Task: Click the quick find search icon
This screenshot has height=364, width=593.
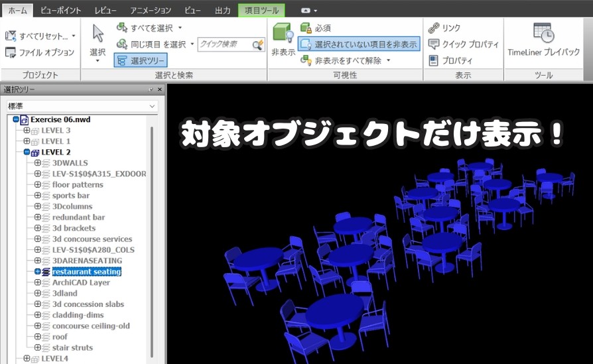Action: [x=258, y=44]
